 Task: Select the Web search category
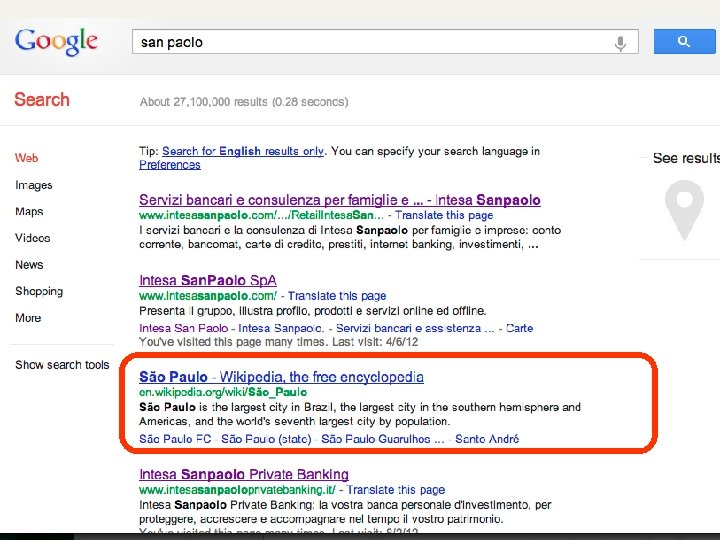(x=26, y=158)
